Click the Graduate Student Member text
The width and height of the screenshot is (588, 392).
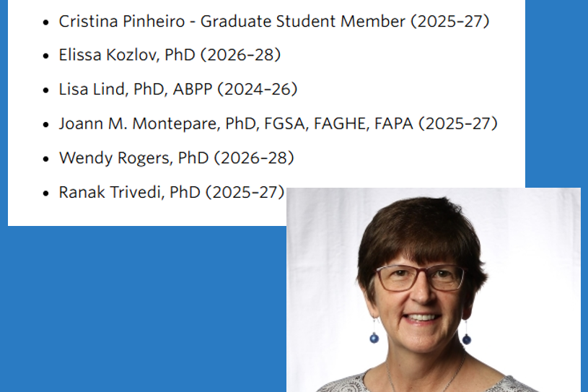(302, 21)
